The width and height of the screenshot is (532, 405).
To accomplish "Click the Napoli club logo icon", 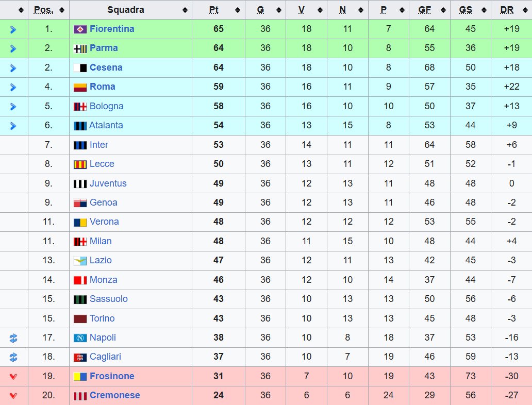I will pos(80,338).
